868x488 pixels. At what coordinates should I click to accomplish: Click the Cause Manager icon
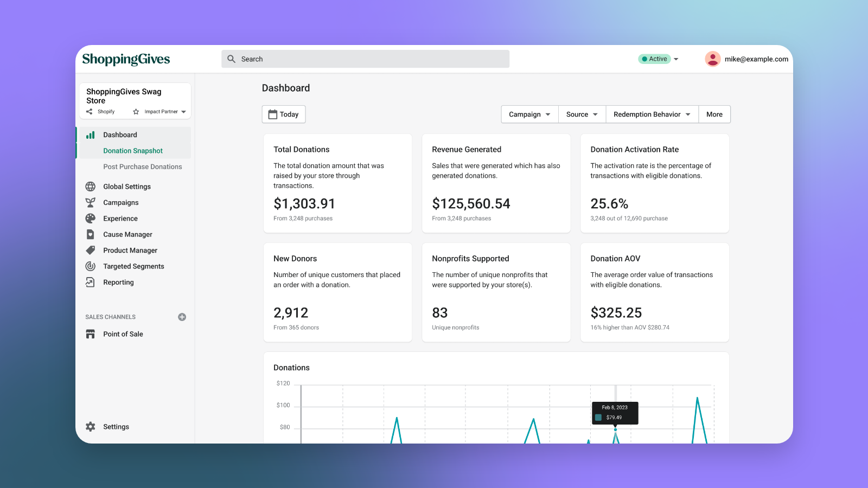point(90,234)
